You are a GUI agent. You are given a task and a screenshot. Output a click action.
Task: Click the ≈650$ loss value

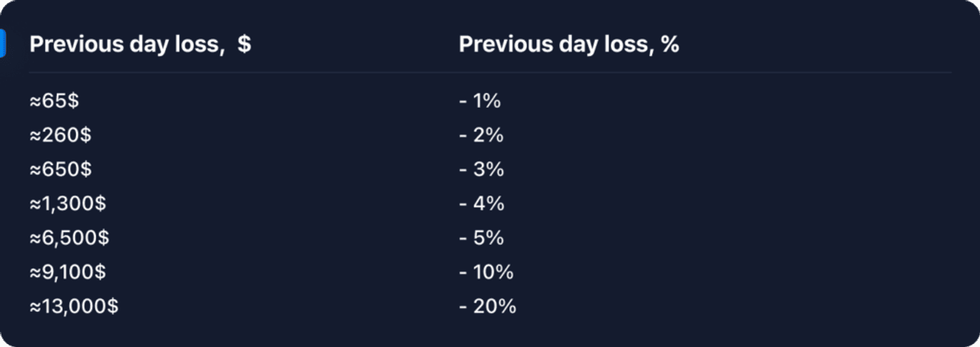61,169
